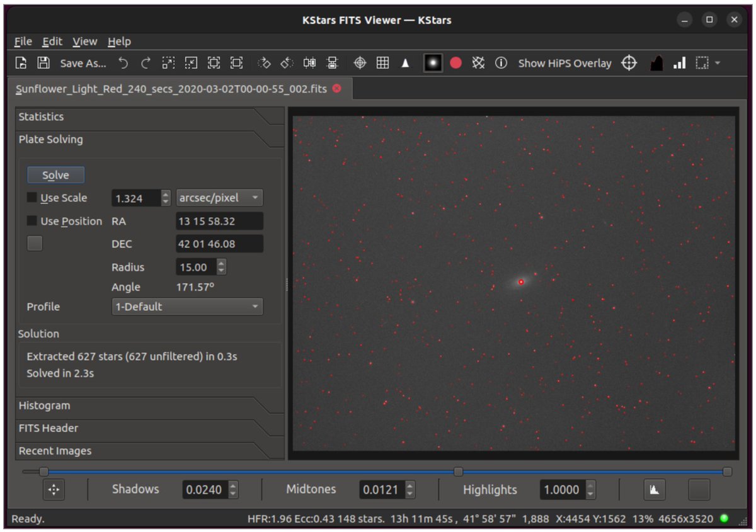Click the small button beside DEC
The width and height of the screenshot is (756, 532).
point(35,244)
